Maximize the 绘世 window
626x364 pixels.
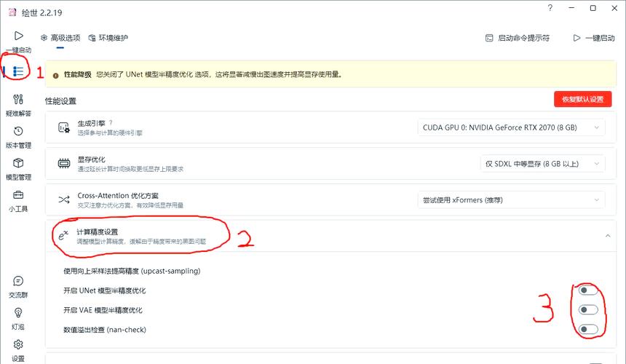(x=593, y=8)
